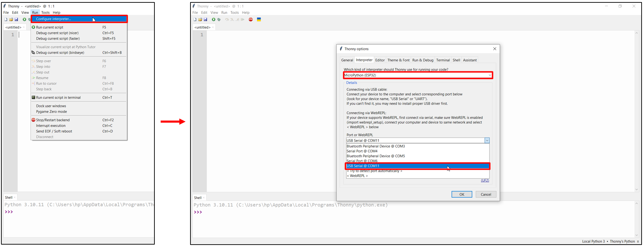Open Theme & Font tab
Viewport: 644px width, 247px height.
click(398, 60)
